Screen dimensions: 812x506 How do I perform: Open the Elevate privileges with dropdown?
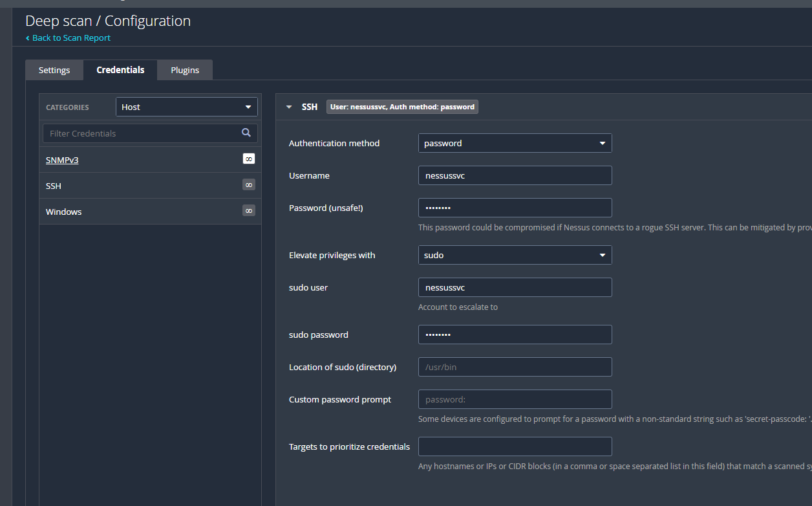[515, 255]
